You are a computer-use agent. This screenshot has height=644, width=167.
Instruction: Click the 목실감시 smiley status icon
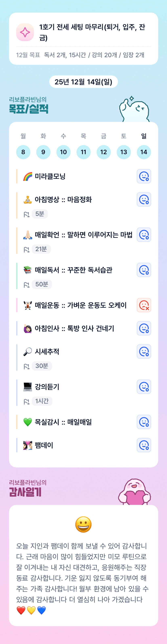point(144,422)
